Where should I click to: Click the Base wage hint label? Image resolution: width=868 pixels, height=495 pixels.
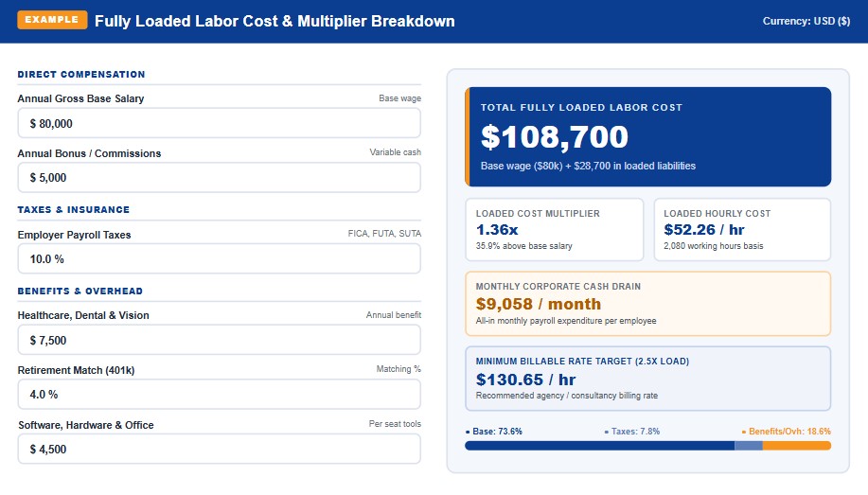coord(399,98)
